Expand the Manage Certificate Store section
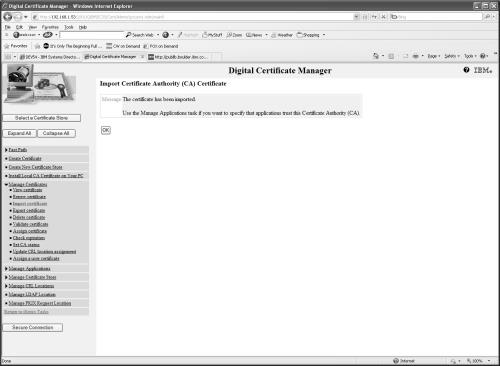Image resolution: width=500 pixels, height=366 pixels. pyautogui.click(x=6, y=277)
